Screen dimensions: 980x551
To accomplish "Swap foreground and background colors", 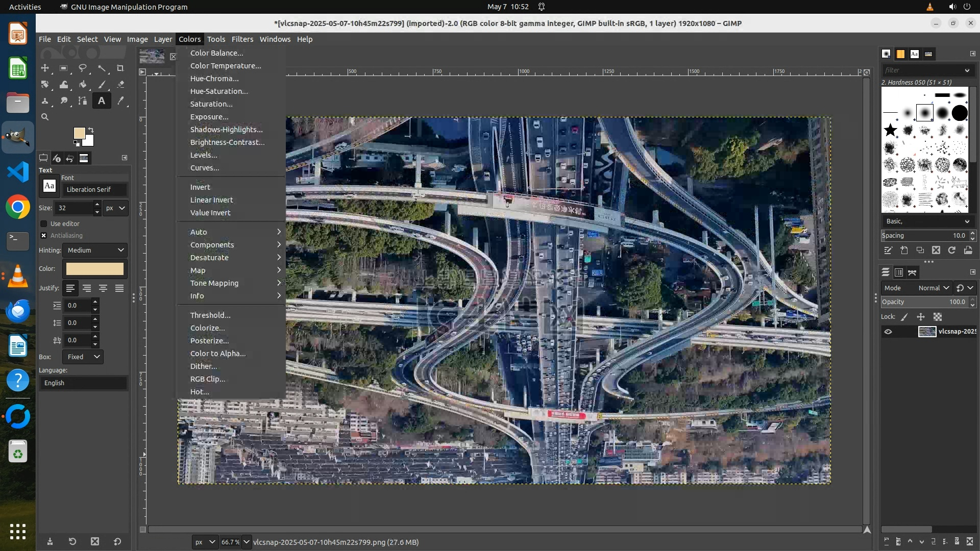I will point(91,130).
